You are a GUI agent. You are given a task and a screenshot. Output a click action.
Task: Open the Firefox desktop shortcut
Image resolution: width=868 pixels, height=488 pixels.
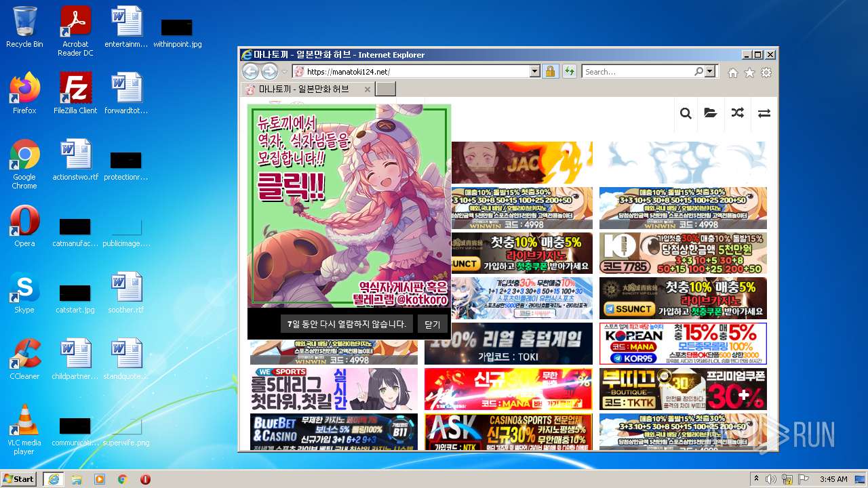(24, 93)
